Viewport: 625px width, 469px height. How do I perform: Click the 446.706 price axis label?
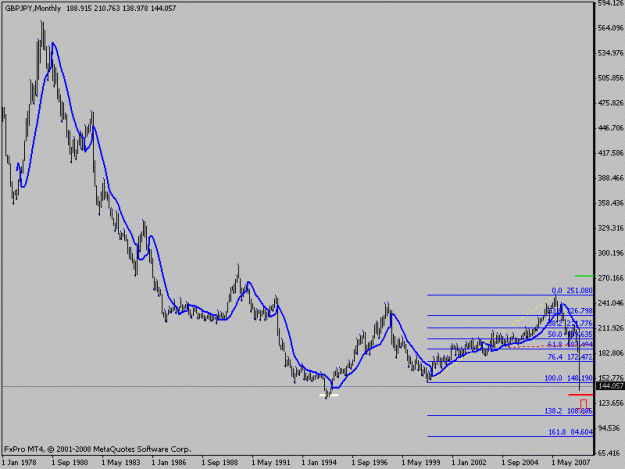point(611,128)
